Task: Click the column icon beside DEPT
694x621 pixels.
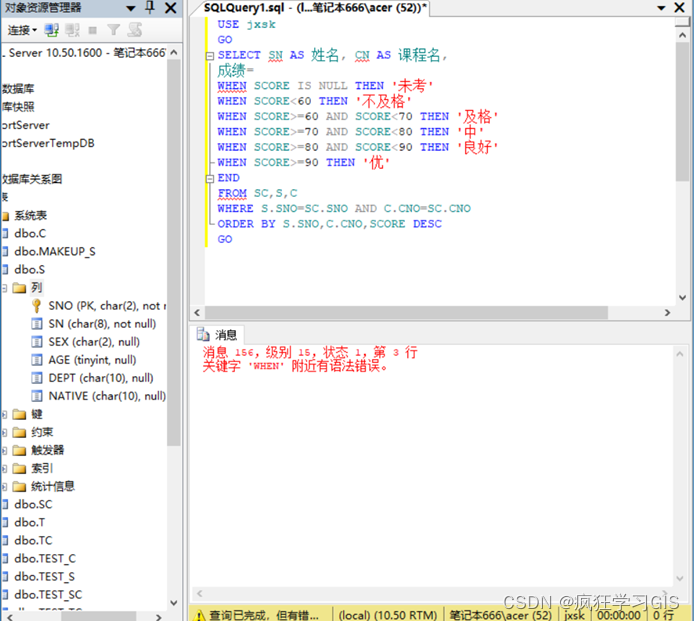Action: point(37,378)
